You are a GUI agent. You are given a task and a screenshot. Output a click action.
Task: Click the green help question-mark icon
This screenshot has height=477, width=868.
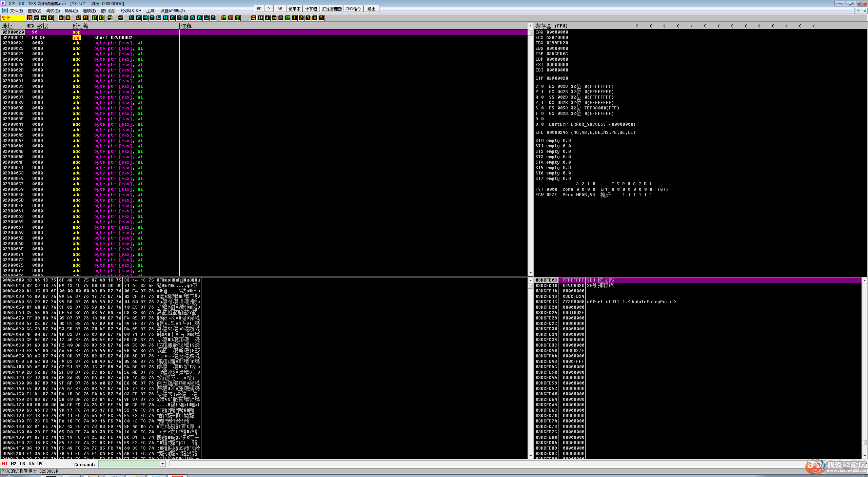(x=238, y=18)
